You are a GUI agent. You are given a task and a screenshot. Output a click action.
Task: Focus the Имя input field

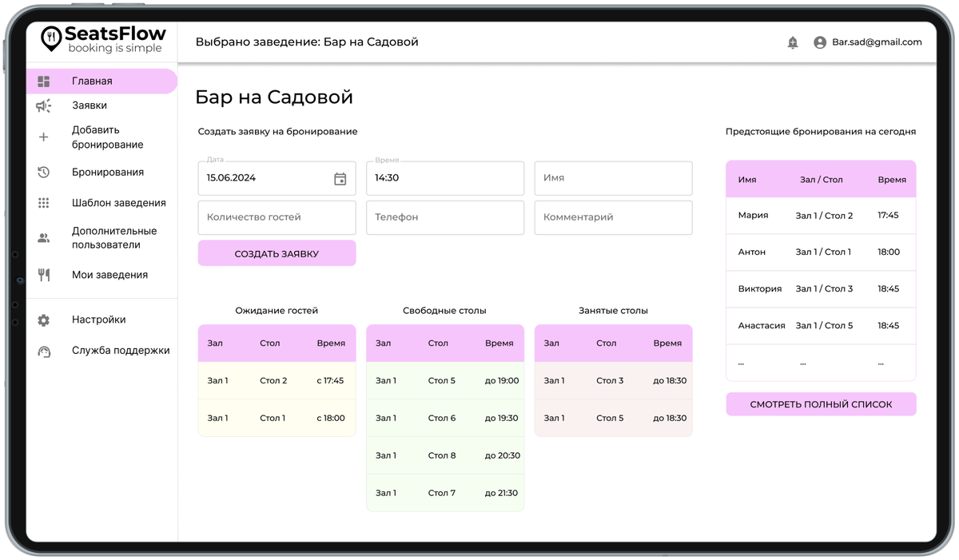point(613,178)
